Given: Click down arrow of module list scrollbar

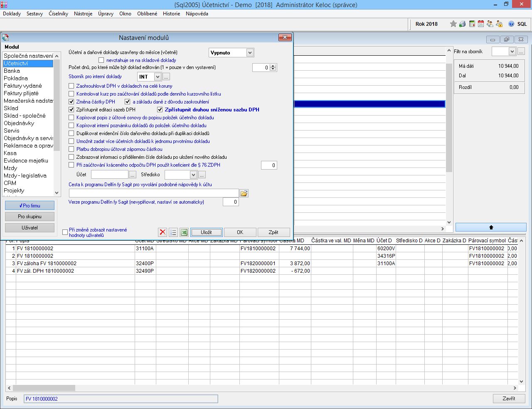Looking at the screenshot, I should (x=57, y=192).
